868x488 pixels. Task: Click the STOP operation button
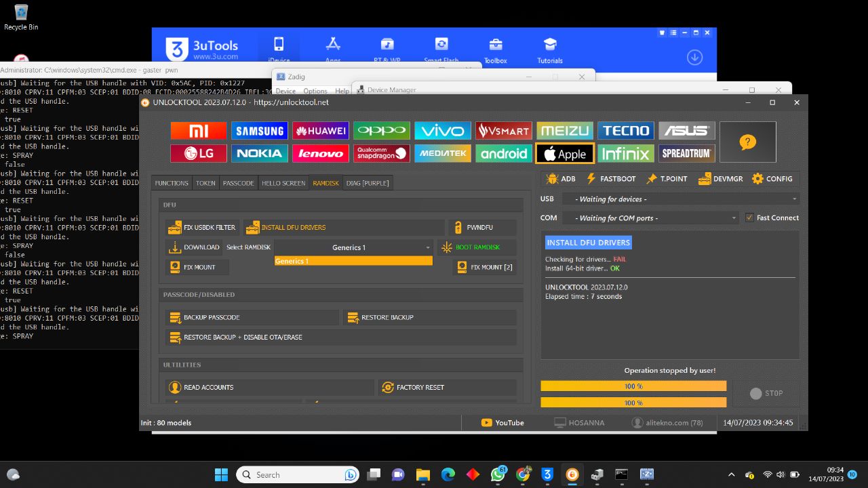click(766, 393)
